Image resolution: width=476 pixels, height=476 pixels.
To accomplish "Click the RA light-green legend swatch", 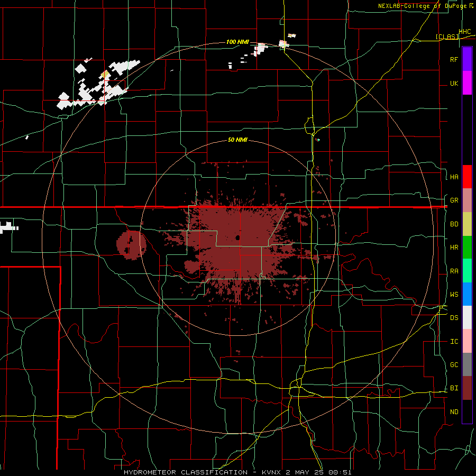I will click(467, 271).
